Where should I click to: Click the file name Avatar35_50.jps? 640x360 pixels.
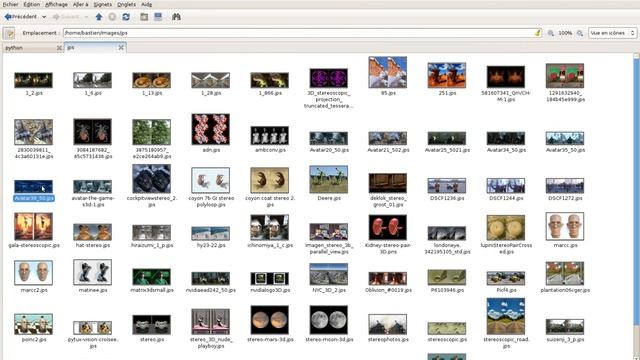(565, 150)
